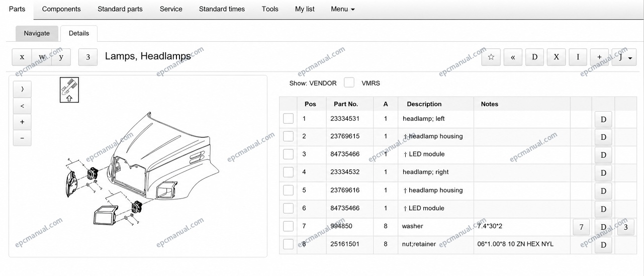This screenshot has height=276, width=644.
Task: Toggle the VENDOR / VMRS show checkbox
Action: [x=349, y=83]
